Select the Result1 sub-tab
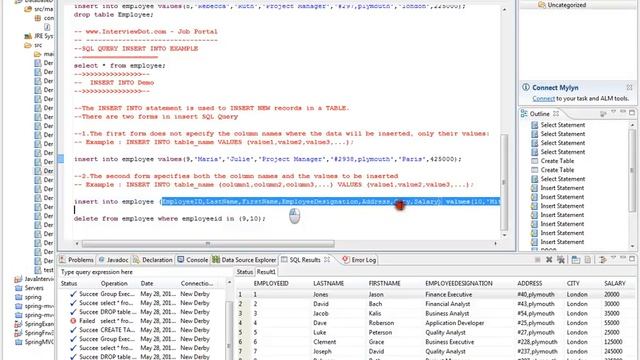This screenshot has width=640, height=360. pyautogui.click(x=266, y=272)
